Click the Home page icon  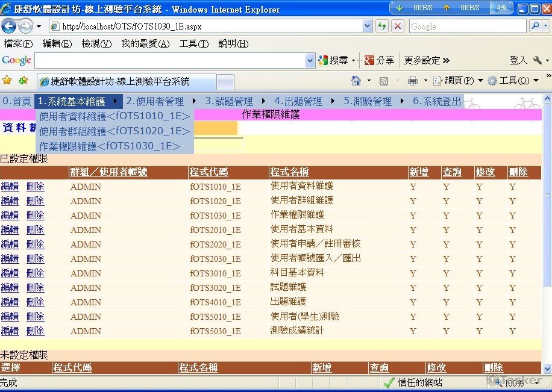tap(356, 81)
